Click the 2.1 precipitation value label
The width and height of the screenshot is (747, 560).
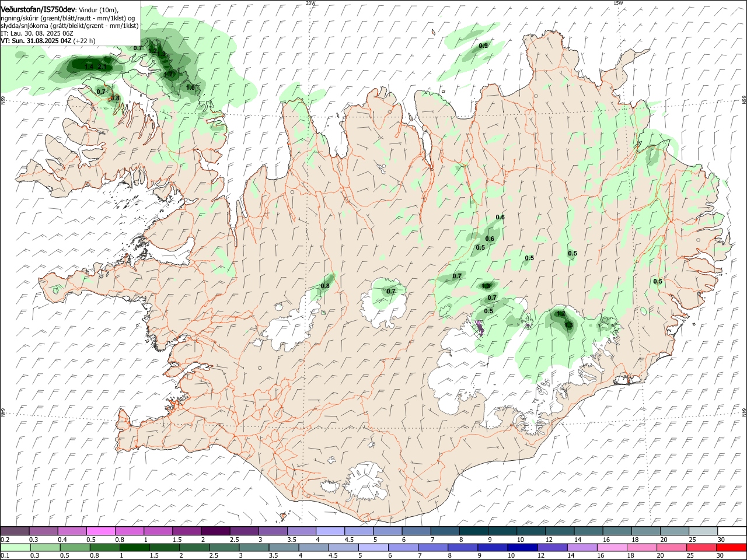(102, 67)
